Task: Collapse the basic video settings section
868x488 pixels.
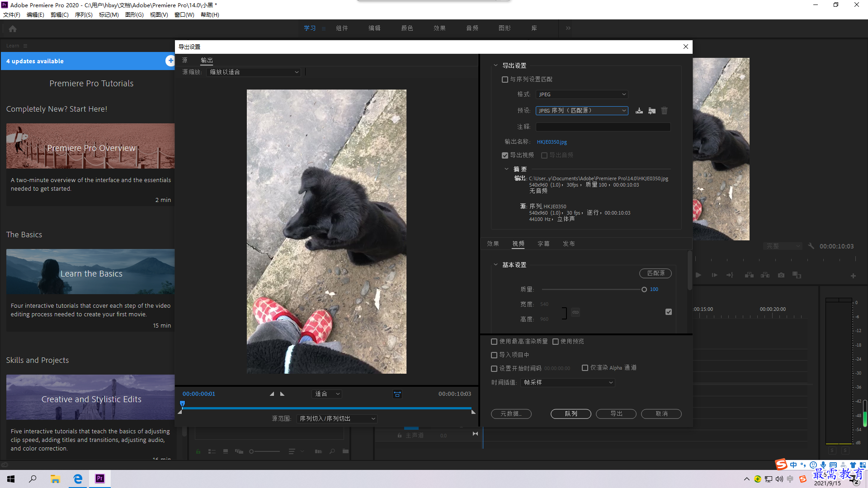Action: point(495,265)
